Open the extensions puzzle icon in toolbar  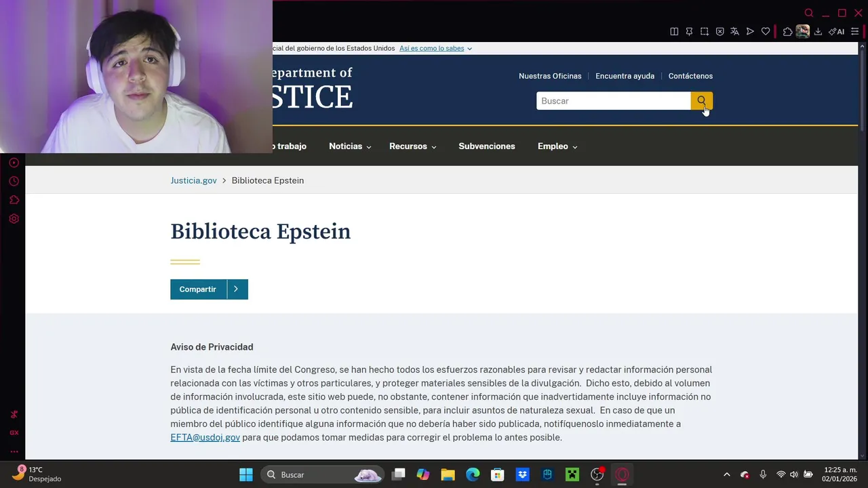point(787,31)
